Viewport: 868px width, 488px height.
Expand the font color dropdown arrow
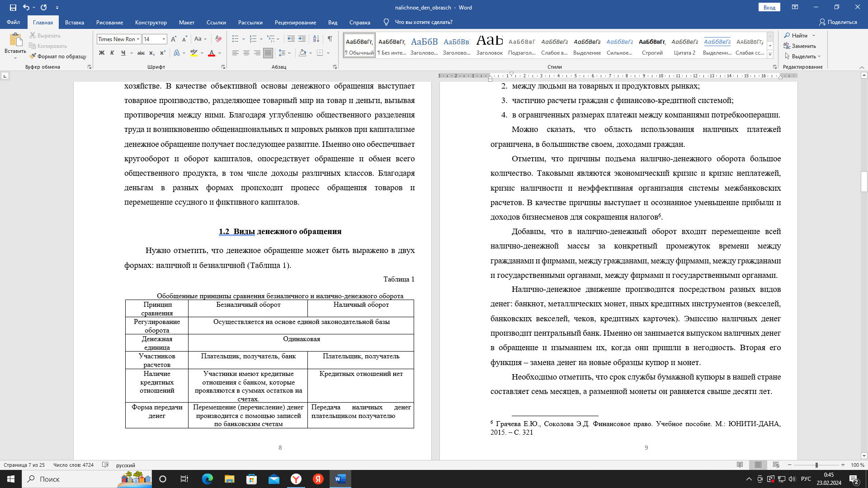220,53
